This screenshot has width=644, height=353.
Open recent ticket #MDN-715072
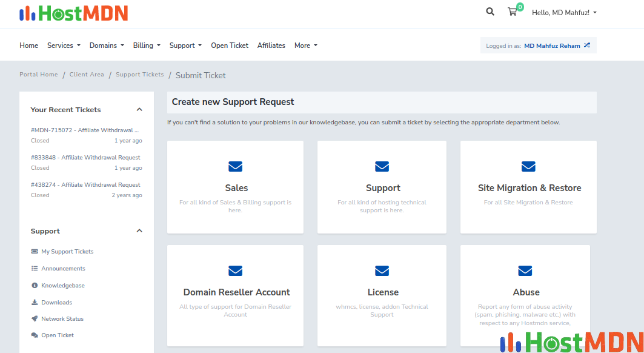(85, 130)
